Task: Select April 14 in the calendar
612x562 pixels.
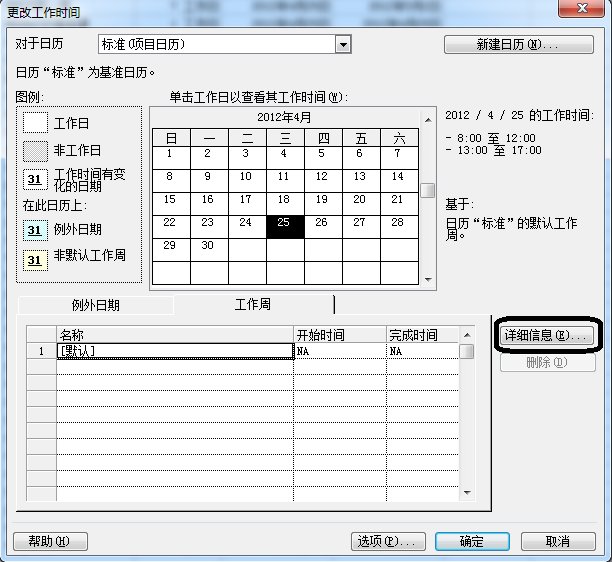Action: 399,181
